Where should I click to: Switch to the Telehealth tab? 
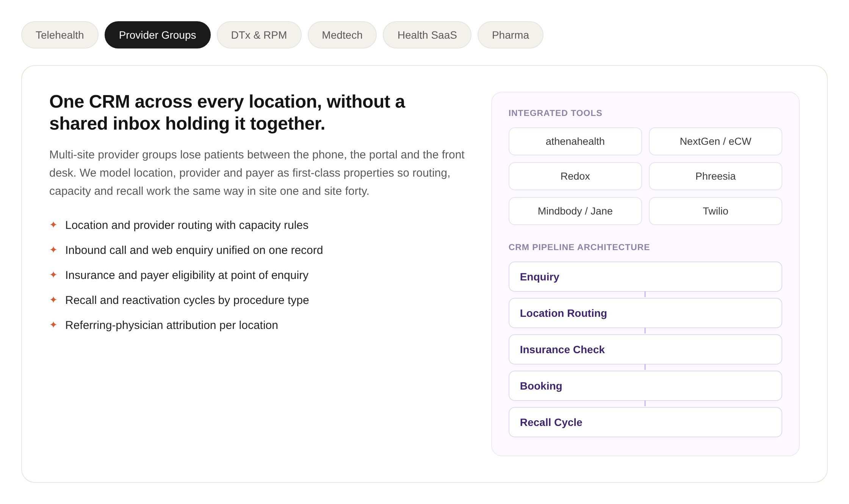point(60,35)
